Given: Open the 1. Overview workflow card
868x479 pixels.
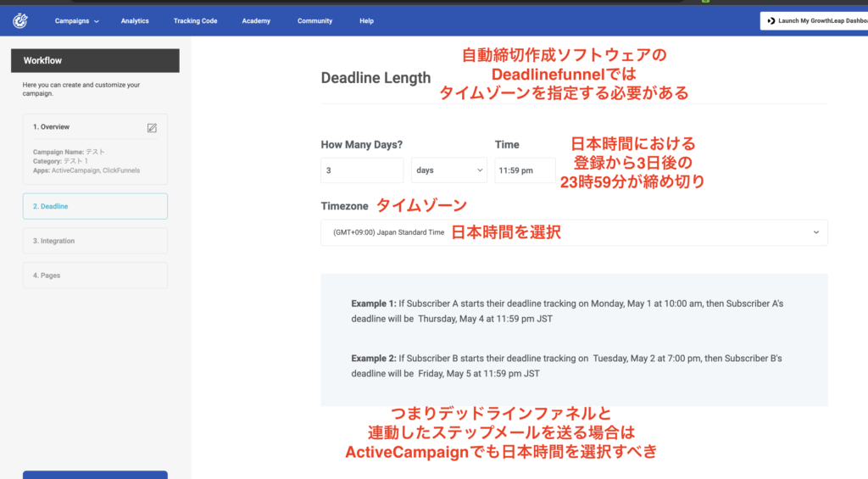Looking at the screenshot, I should (95, 149).
